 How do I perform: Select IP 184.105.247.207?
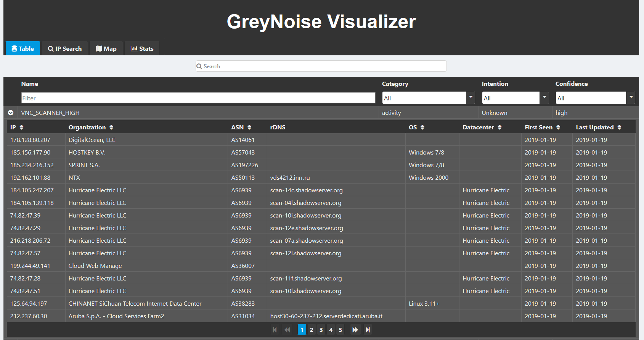tap(32, 190)
